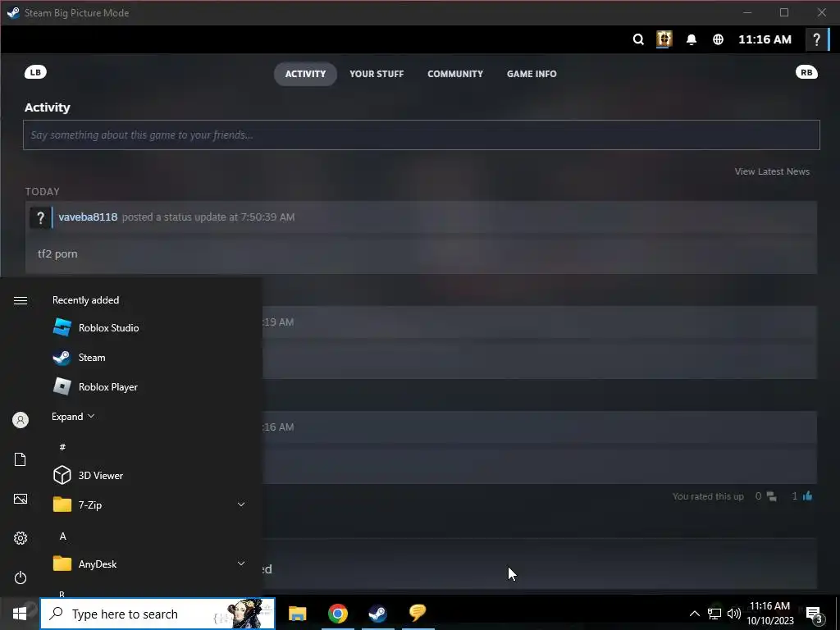
Task: Open File Explorer from taskbar
Action: coord(297,614)
